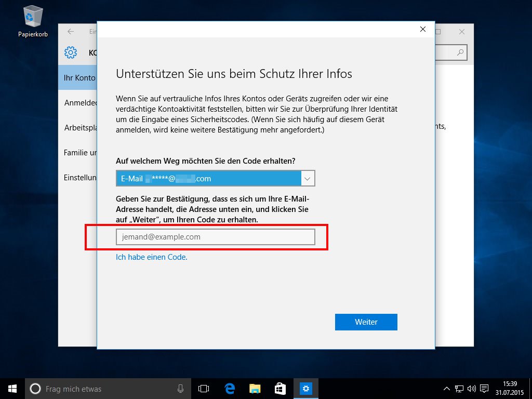Expand the hidden icons chevron in tray
The width and height of the screenshot is (532, 399).
click(447, 388)
